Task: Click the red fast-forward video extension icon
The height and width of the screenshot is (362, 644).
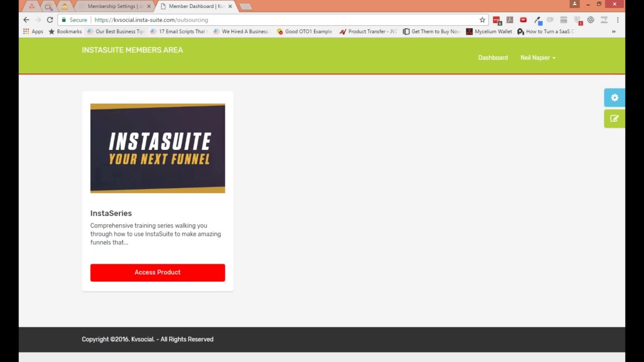Action: click(523, 20)
